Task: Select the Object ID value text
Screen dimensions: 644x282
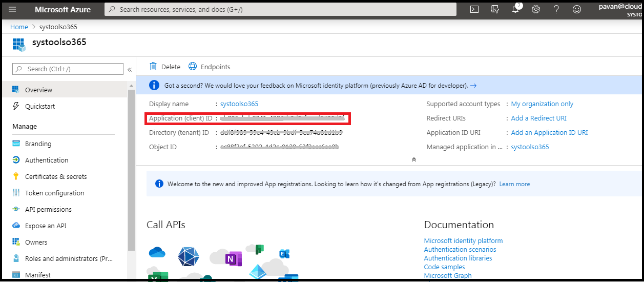Action: (x=280, y=147)
